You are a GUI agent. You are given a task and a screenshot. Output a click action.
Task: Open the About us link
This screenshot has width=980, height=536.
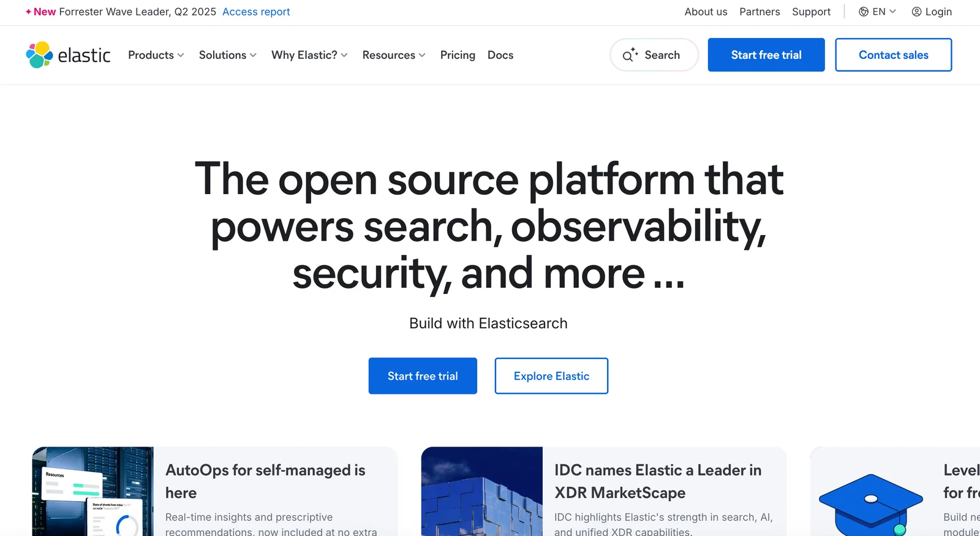tap(706, 12)
